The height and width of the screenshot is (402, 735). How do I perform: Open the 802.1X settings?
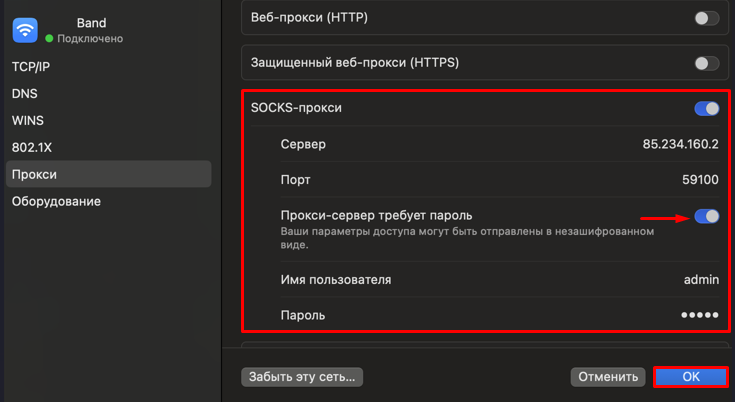32,148
